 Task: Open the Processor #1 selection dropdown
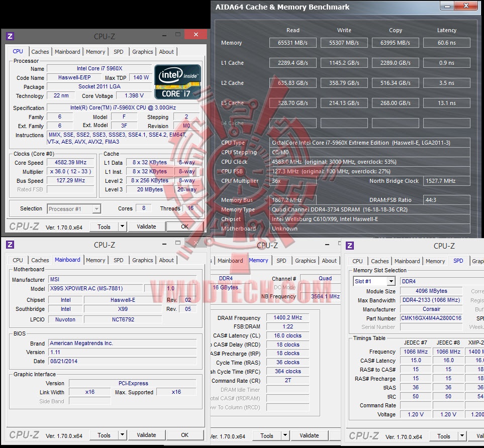pyautogui.click(x=74, y=209)
